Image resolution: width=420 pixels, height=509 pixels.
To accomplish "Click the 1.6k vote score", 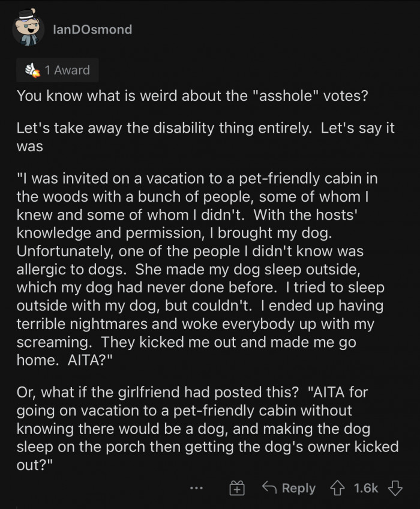I will 365,488.
